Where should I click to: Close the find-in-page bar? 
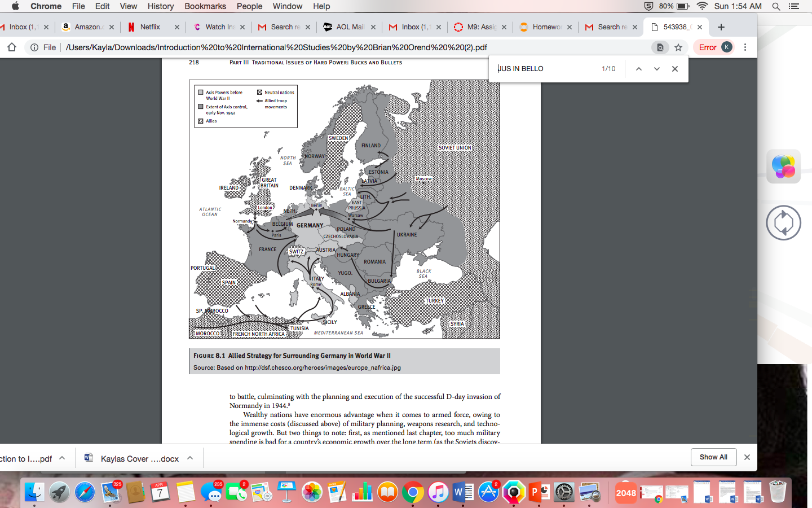click(674, 69)
